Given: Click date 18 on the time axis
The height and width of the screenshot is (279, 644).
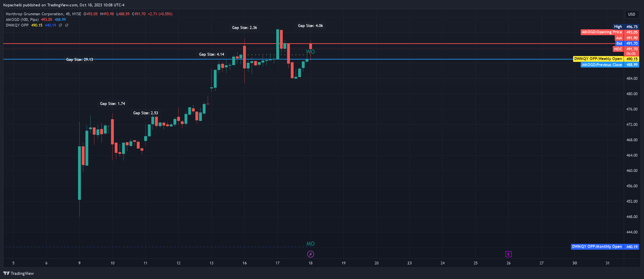Looking at the screenshot, I should click(x=311, y=263).
